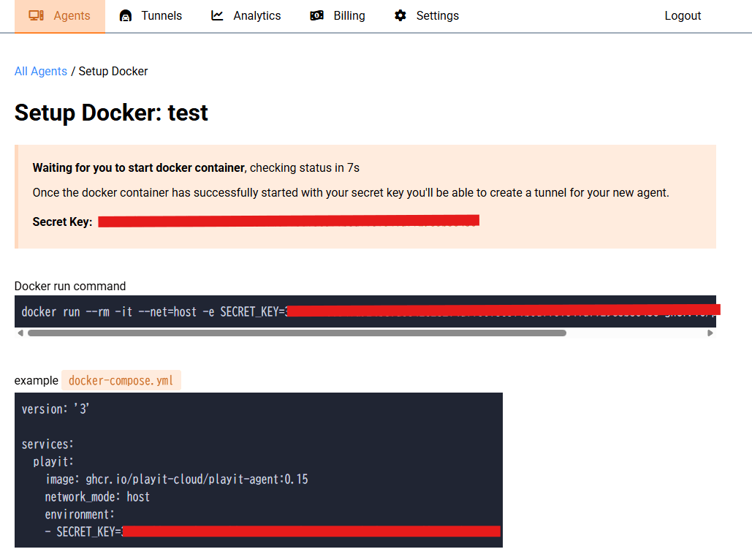The image size is (752, 560).
Task: Open Settings via the gear icon
Action: [400, 15]
